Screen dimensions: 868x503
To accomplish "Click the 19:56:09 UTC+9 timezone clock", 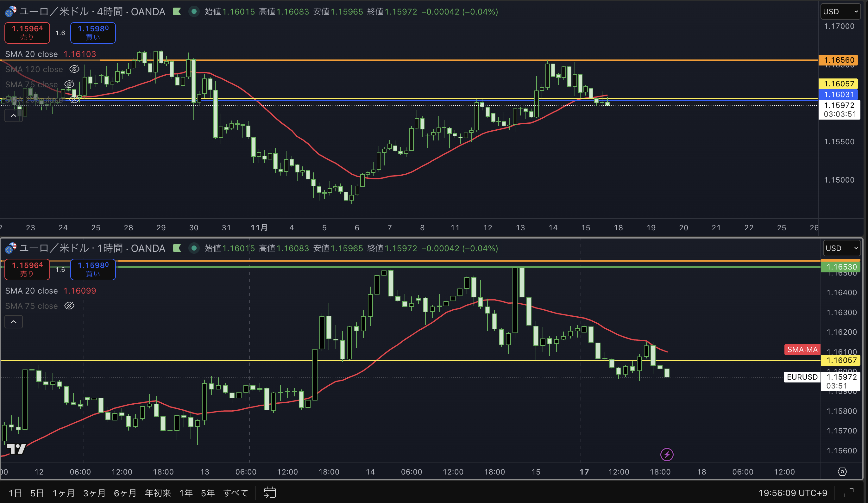I will coord(793,493).
